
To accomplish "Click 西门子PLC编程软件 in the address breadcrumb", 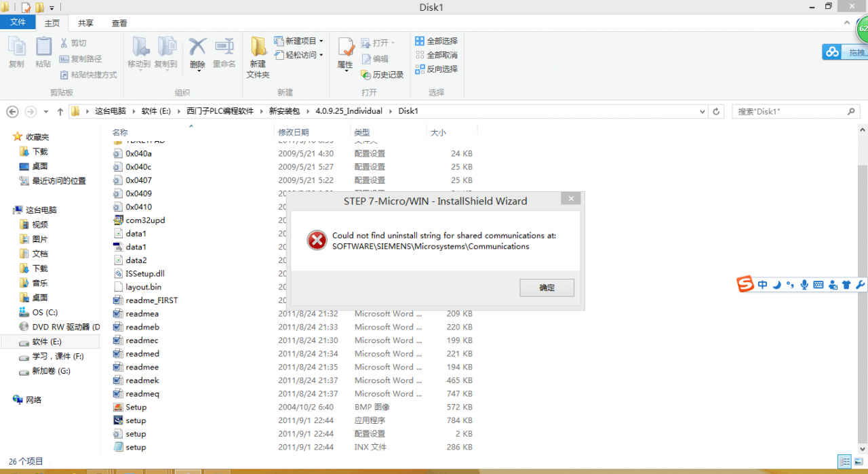I will tap(220, 111).
